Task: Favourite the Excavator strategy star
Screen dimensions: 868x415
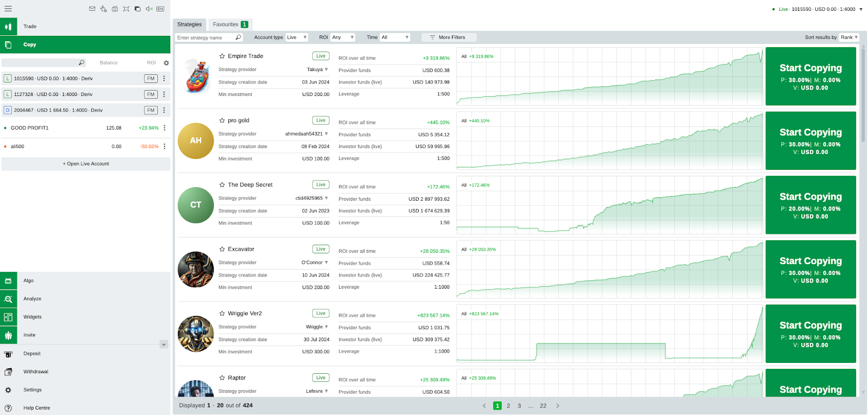Action: (222, 249)
